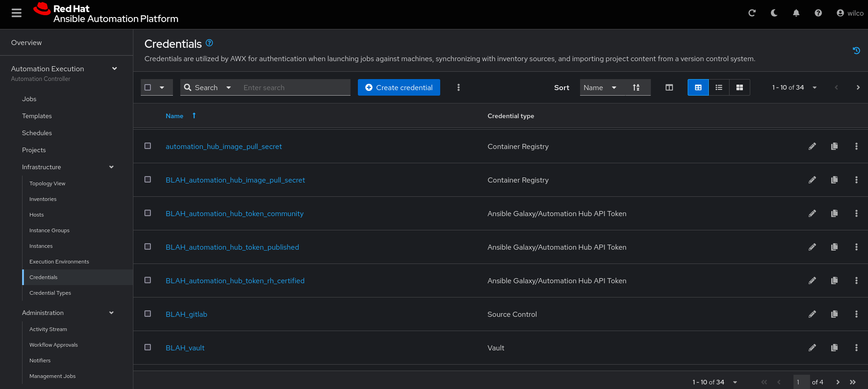
Task: Open the notifications bell
Action: pyautogui.click(x=796, y=13)
